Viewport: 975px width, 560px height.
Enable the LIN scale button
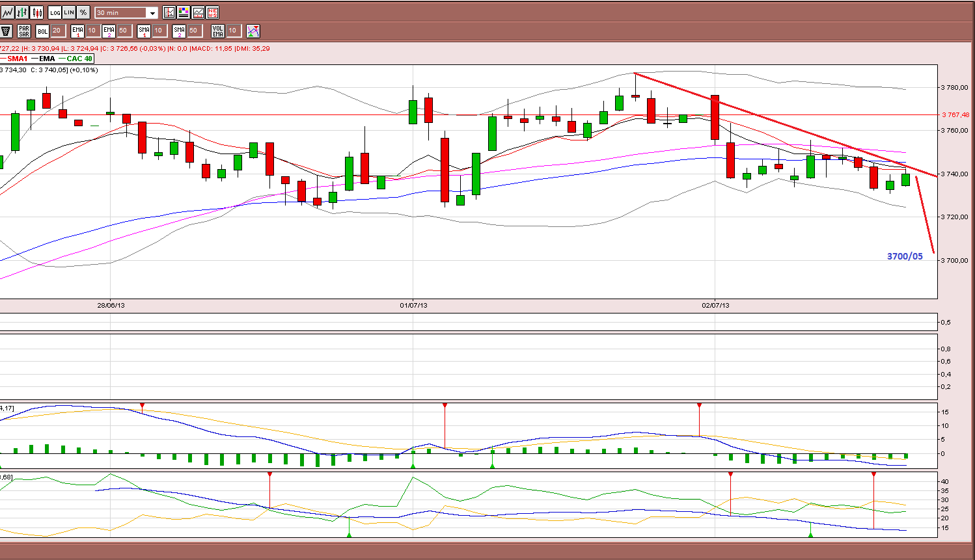[x=69, y=12]
